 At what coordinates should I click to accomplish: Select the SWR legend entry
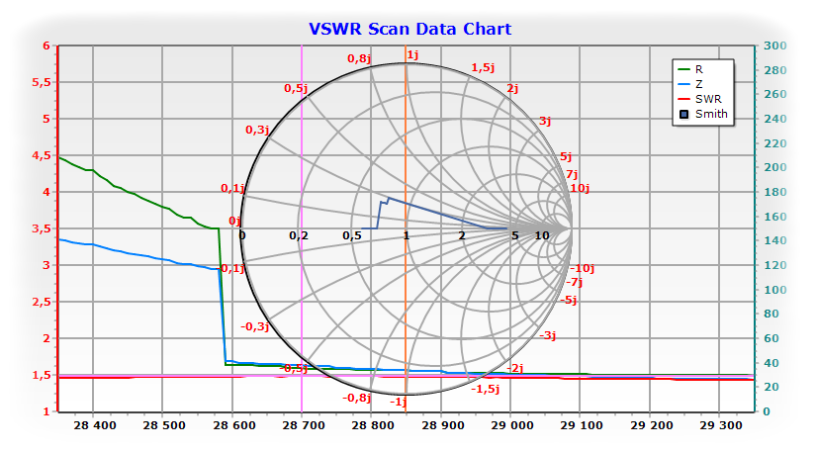(700, 99)
